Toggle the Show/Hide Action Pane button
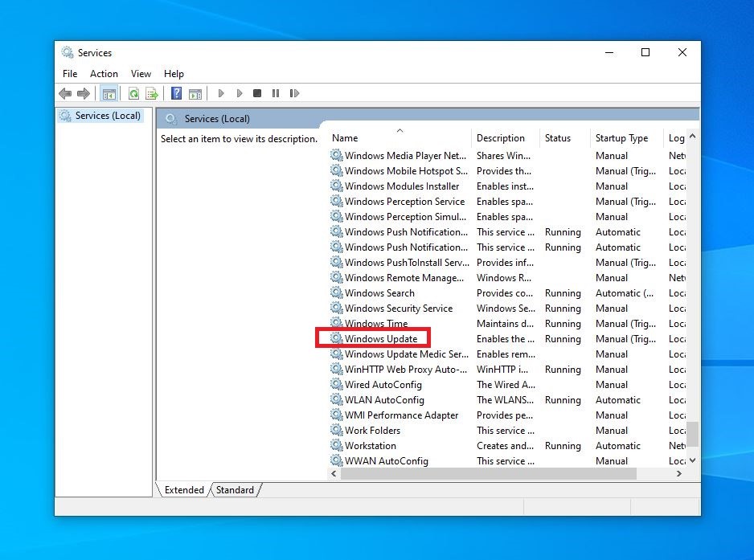This screenshot has height=560, width=754. click(x=195, y=94)
